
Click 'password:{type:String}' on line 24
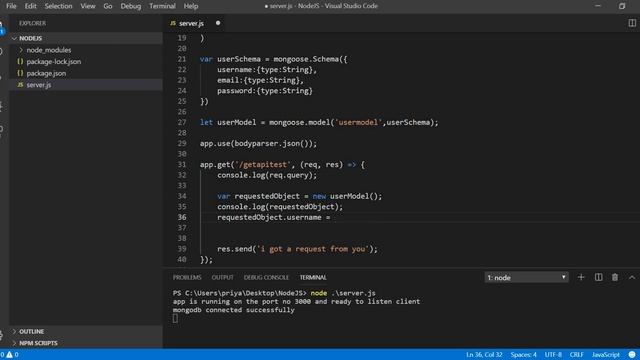click(265, 91)
